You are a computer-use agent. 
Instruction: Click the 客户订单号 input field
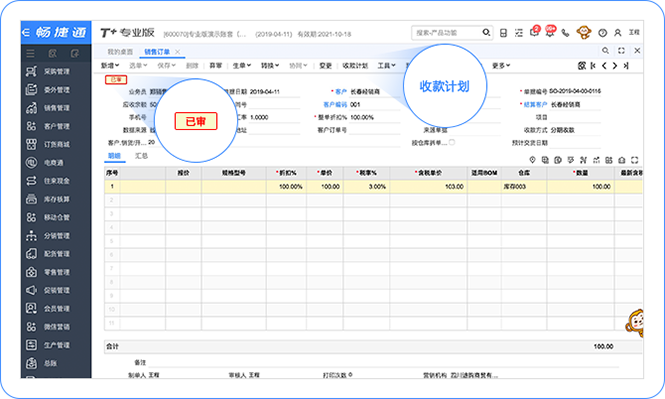pos(374,130)
